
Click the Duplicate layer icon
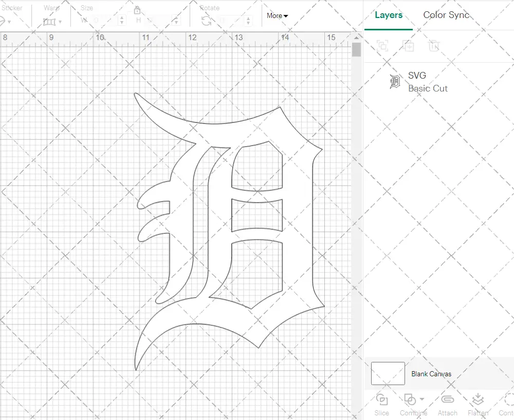coord(408,46)
